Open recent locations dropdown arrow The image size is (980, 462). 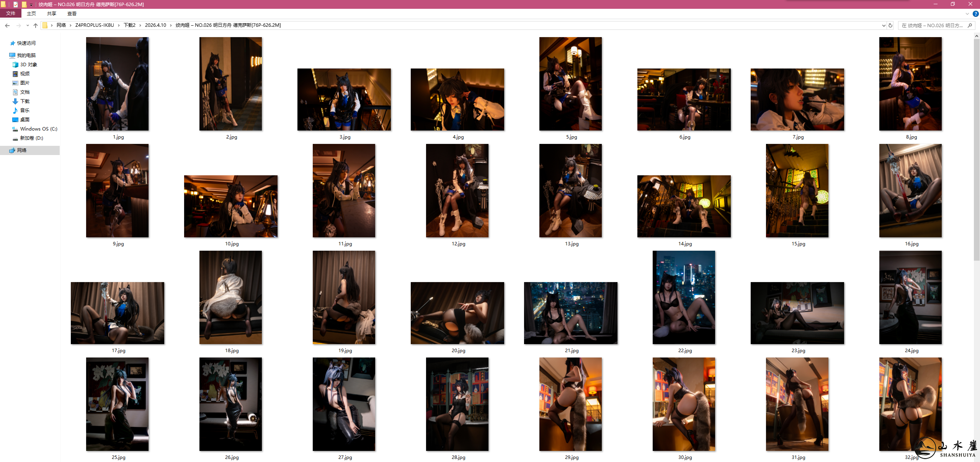pyautogui.click(x=28, y=25)
